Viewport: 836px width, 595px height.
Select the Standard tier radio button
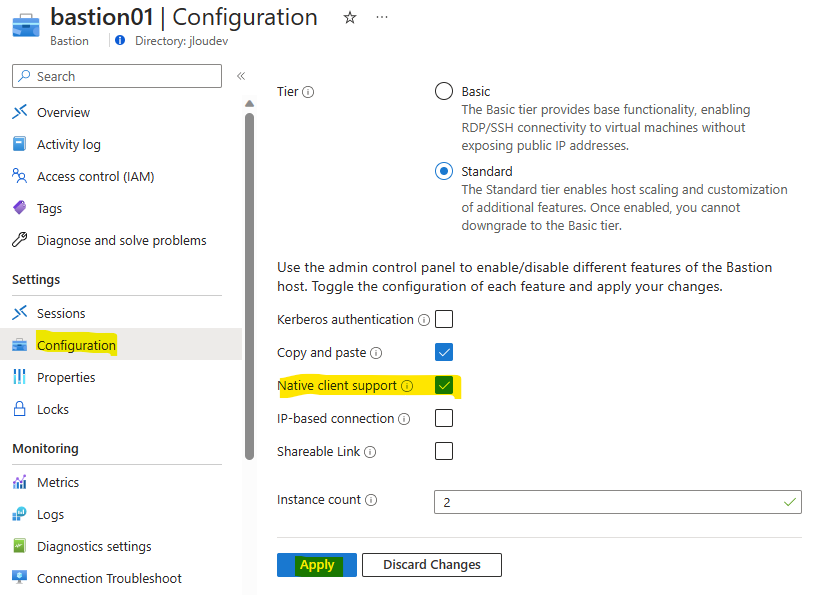click(444, 171)
